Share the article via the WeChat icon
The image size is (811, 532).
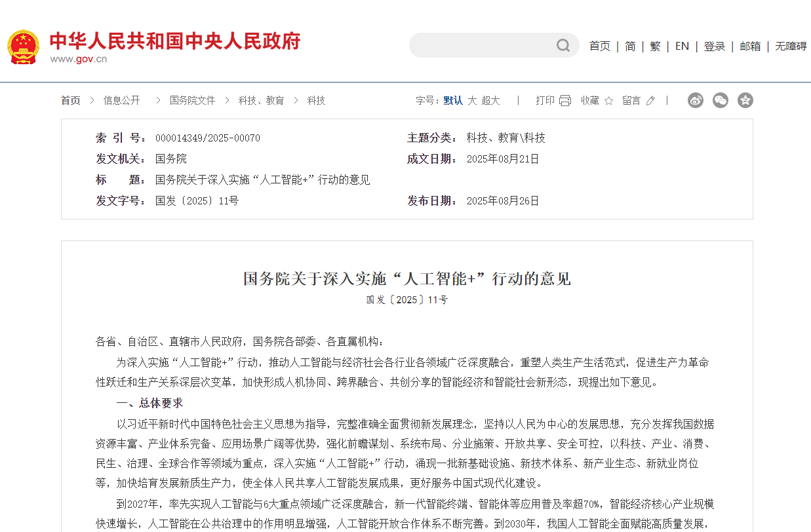pyautogui.click(x=720, y=100)
